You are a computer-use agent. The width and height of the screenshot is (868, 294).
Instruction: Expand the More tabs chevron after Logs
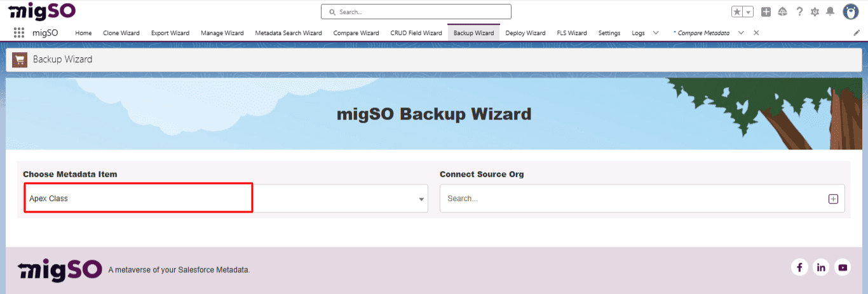[656, 33]
